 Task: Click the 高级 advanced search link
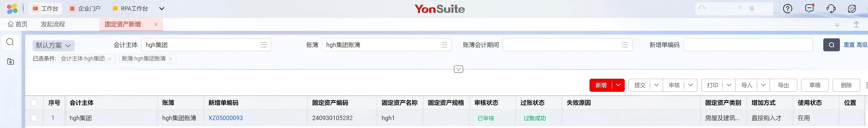862,45
